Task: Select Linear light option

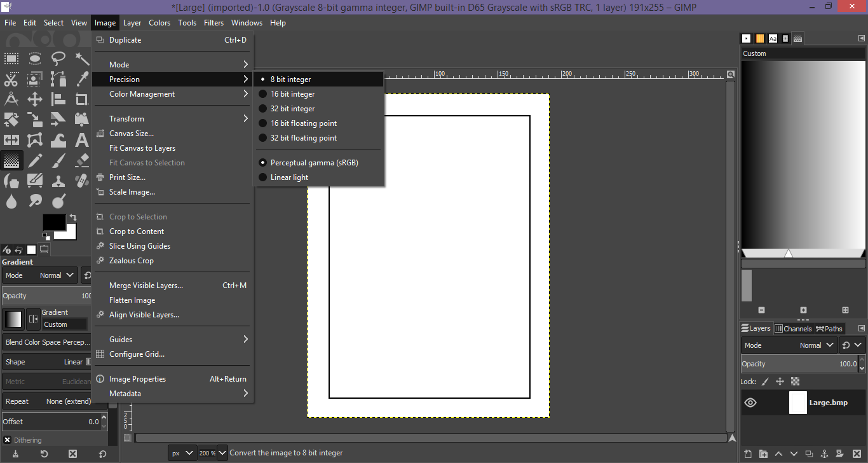Action: pyautogui.click(x=318, y=177)
